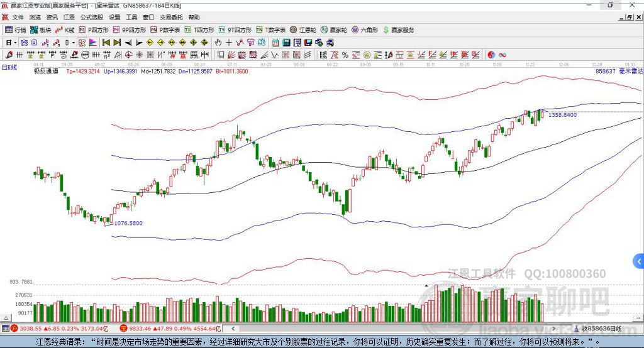644x348 pixels.
Task: Click the 收858636日线 status item
Action: (x=597, y=329)
